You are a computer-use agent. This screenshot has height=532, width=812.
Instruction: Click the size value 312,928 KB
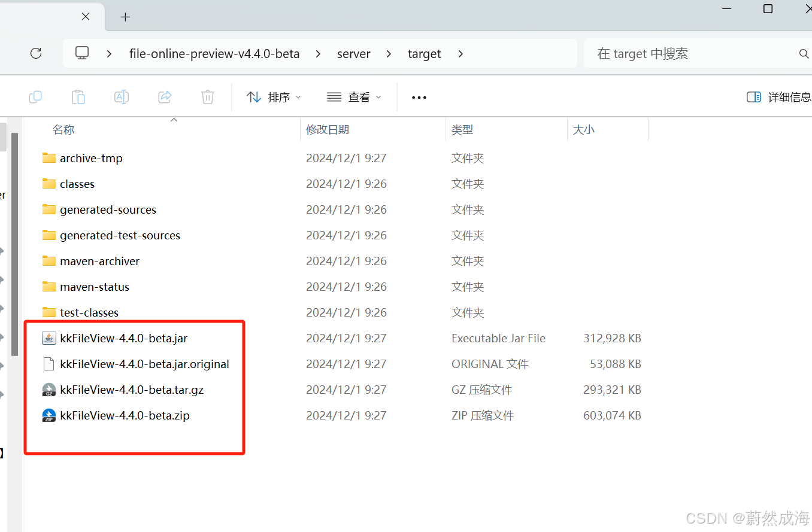612,338
